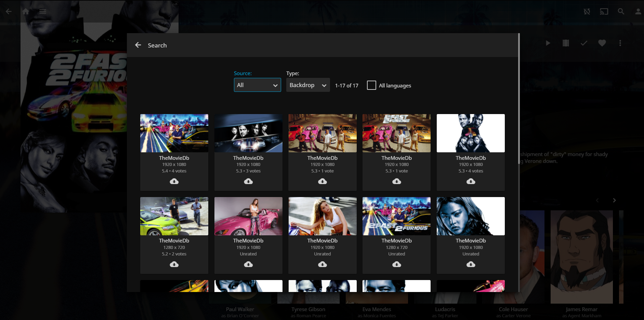Download the 1-vote cars backdrop without a logo
The width and height of the screenshot is (644, 320).
point(323,181)
